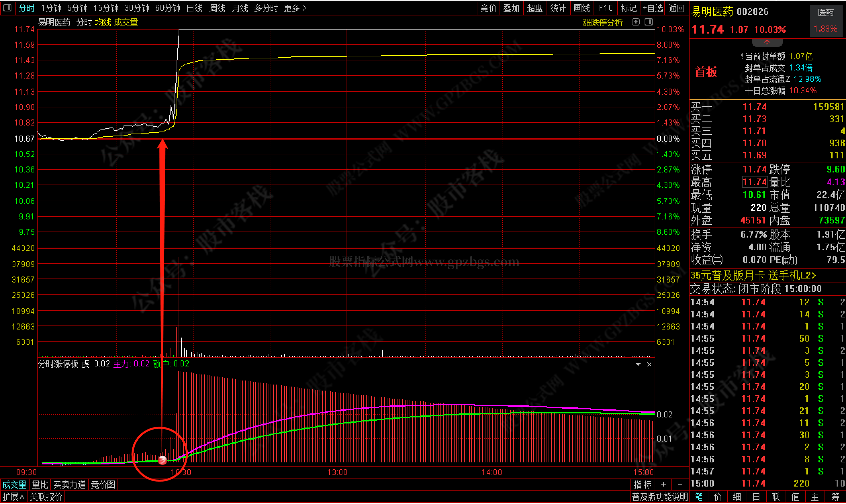Select the 买卖力道 bottom tab
The image size is (846, 504).
click(69, 485)
